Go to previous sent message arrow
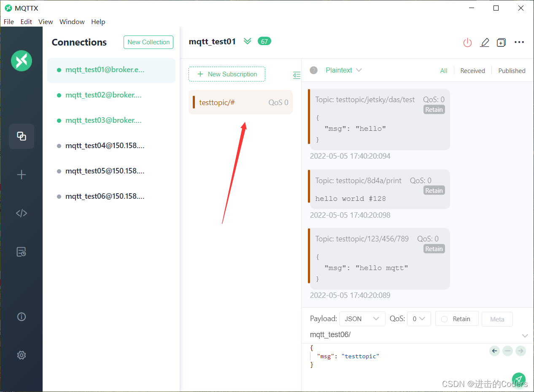 [x=495, y=351]
